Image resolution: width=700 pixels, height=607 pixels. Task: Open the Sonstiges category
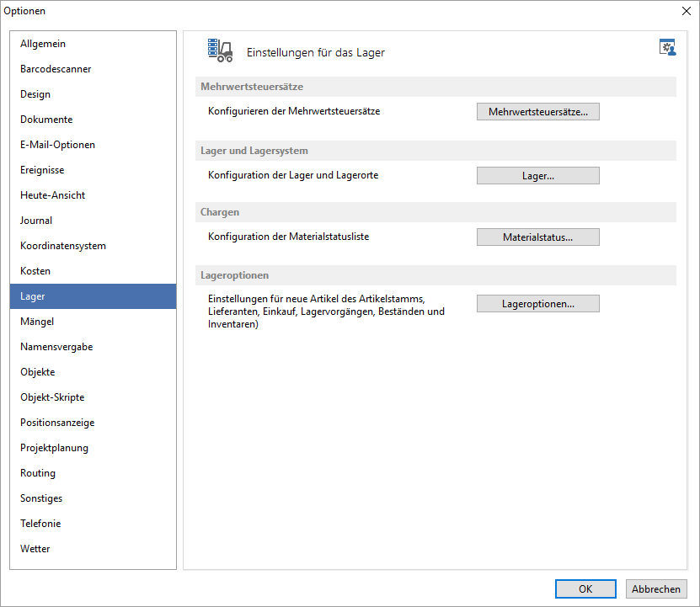pos(93,498)
